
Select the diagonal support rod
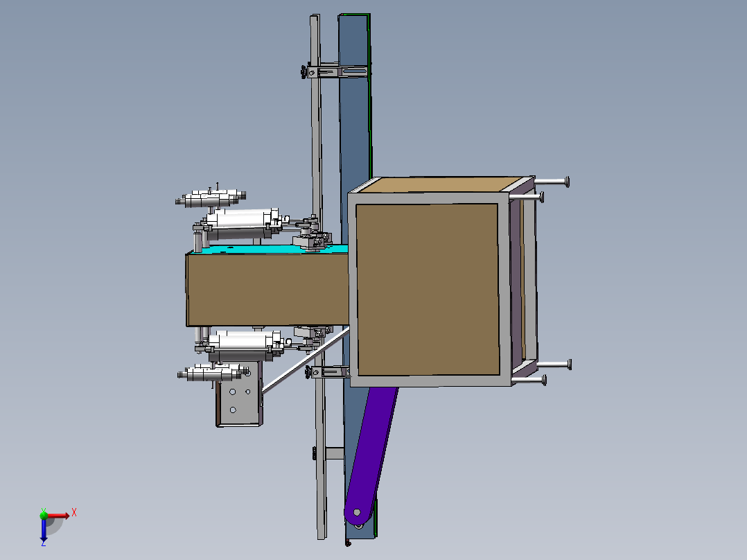click(x=305, y=360)
